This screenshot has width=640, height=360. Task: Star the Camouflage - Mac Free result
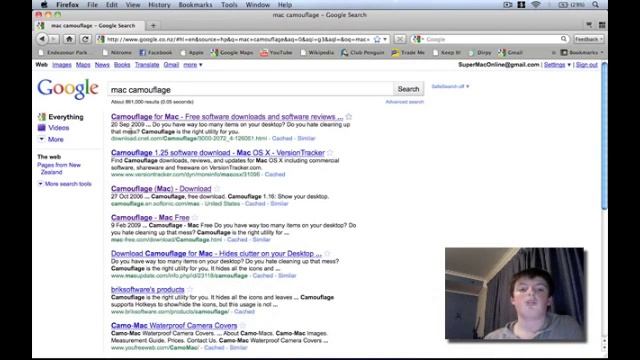pos(195,218)
